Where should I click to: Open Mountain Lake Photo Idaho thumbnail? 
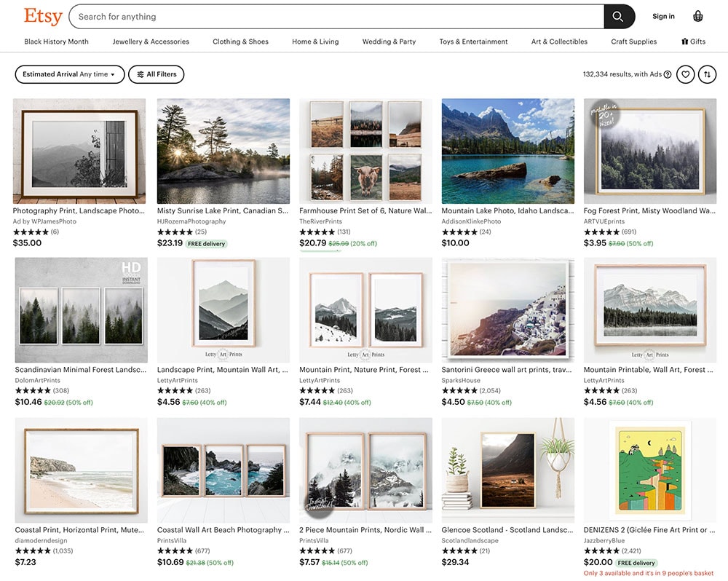508,151
